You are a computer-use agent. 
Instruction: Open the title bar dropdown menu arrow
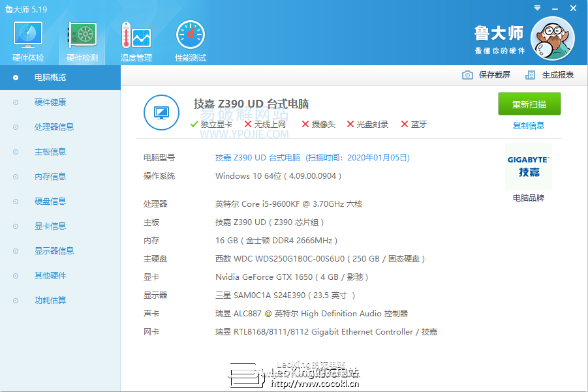pos(537,8)
